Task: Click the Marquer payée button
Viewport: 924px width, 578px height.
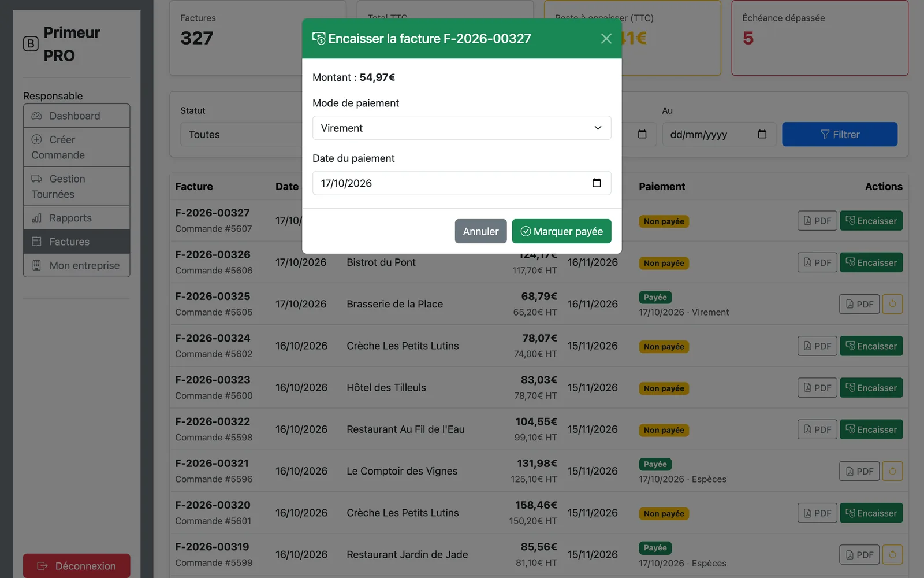Action: coord(561,231)
